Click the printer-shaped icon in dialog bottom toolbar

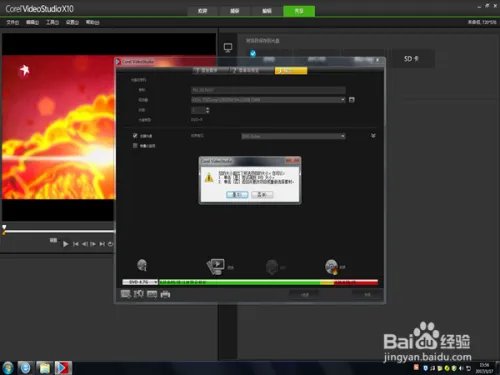point(165,294)
